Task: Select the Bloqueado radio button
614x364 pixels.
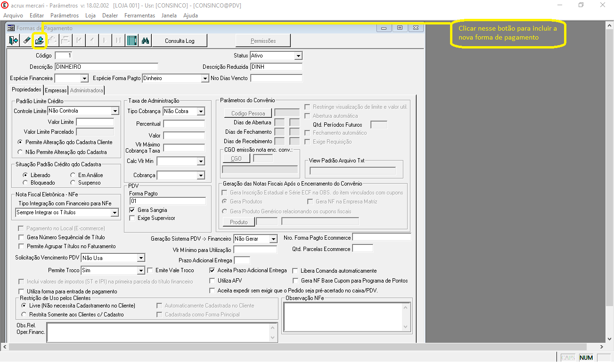Action: [x=25, y=183]
